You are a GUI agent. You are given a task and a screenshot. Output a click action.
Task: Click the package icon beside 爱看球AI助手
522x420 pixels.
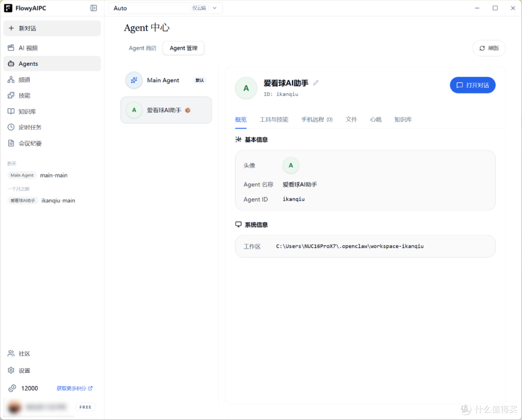point(188,110)
